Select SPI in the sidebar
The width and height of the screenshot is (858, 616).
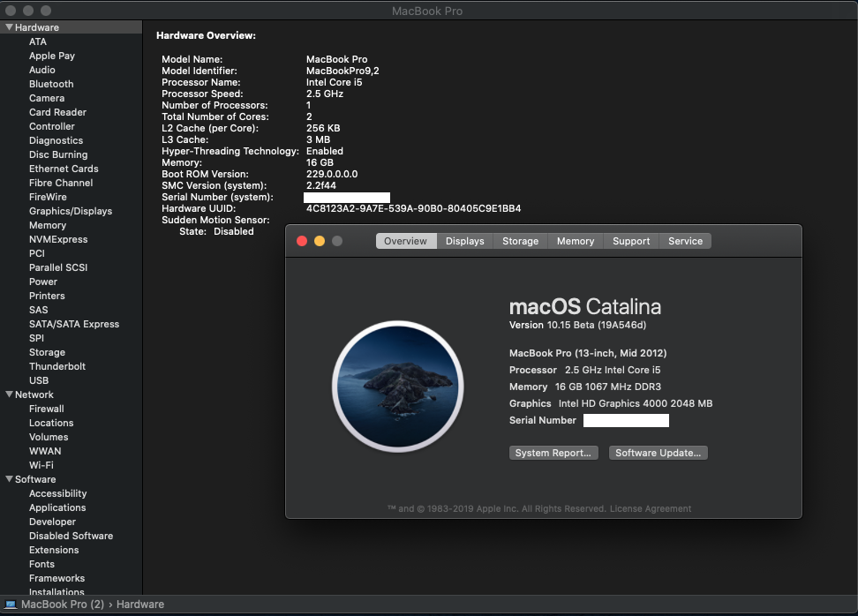tap(37, 338)
